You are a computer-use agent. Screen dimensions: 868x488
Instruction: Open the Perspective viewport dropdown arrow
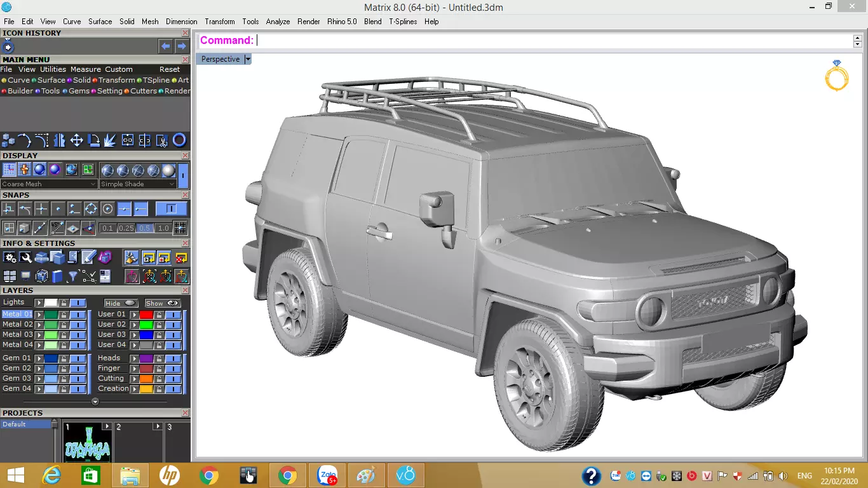[248, 59]
